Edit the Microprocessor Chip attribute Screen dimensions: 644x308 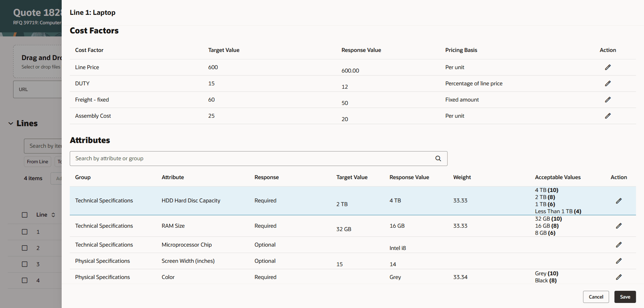pyautogui.click(x=619, y=245)
